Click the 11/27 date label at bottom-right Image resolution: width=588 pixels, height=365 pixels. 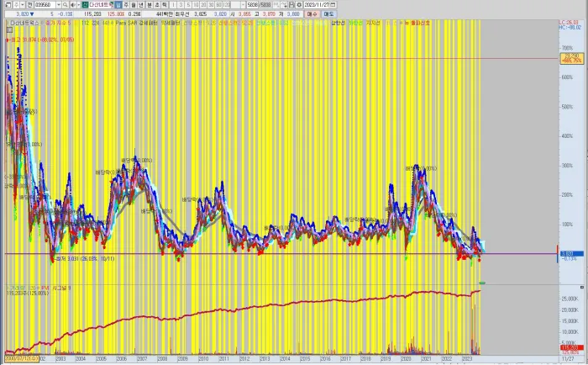pos(569,359)
